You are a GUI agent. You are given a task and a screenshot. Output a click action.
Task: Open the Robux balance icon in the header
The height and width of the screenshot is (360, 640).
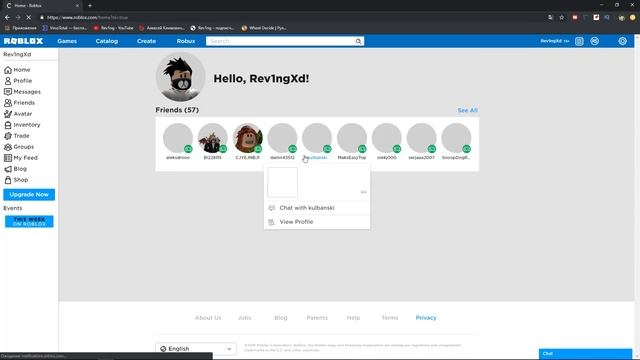coord(595,41)
